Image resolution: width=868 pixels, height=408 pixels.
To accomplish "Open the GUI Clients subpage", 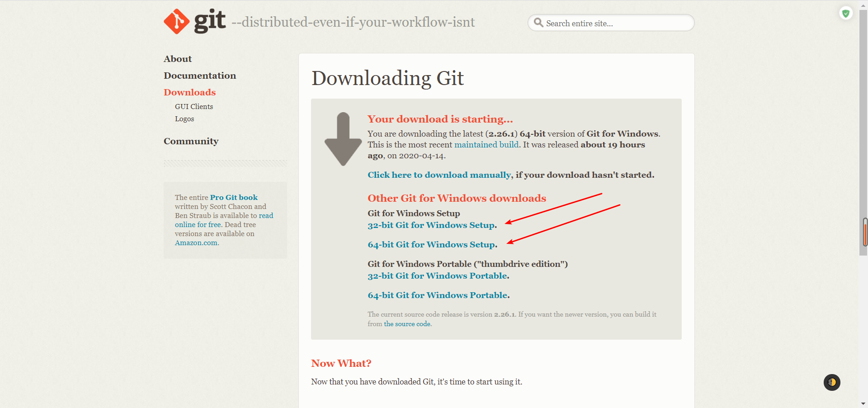I will (x=194, y=107).
